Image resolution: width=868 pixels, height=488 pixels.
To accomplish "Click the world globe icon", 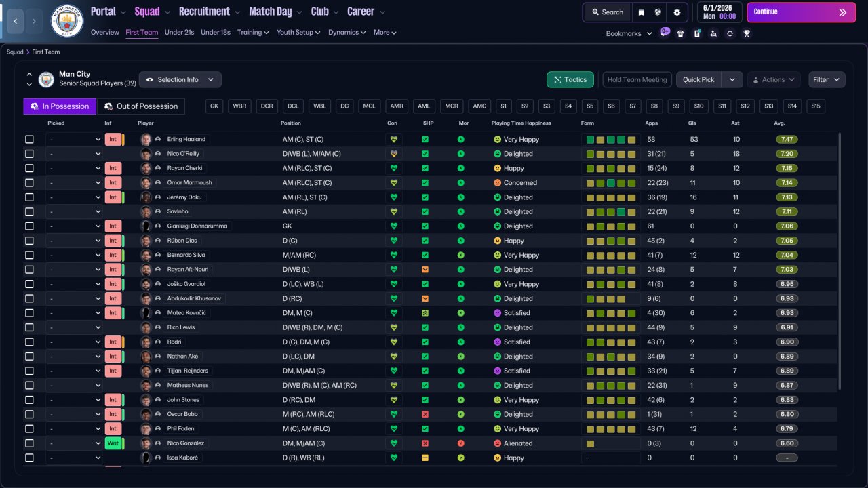I will [658, 12].
